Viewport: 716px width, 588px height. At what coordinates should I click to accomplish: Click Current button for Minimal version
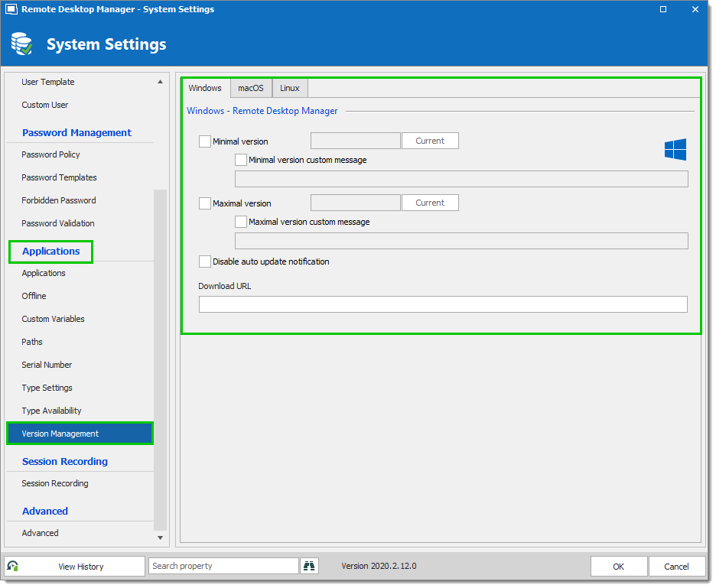click(430, 141)
